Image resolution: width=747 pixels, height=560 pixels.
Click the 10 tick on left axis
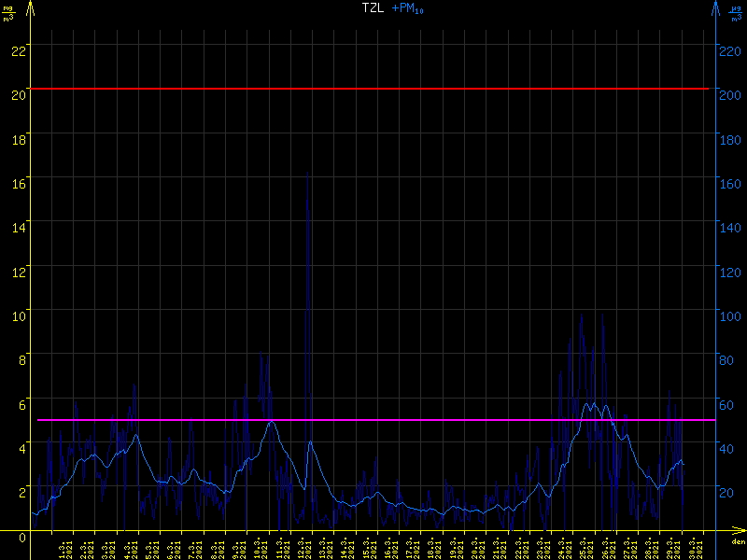(17, 315)
